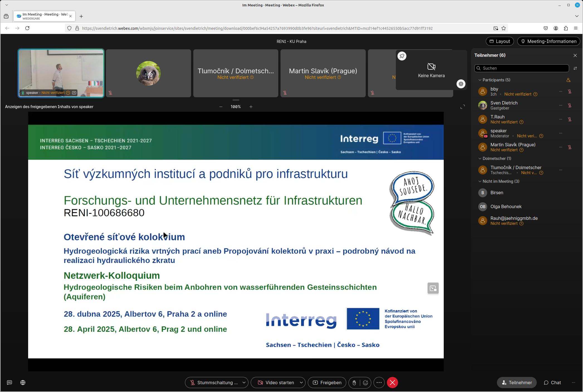The width and height of the screenshot is (583, 392).
Task: Toggle mute icon for Martin Slavík (Prague)
Action: click(570, 147)
